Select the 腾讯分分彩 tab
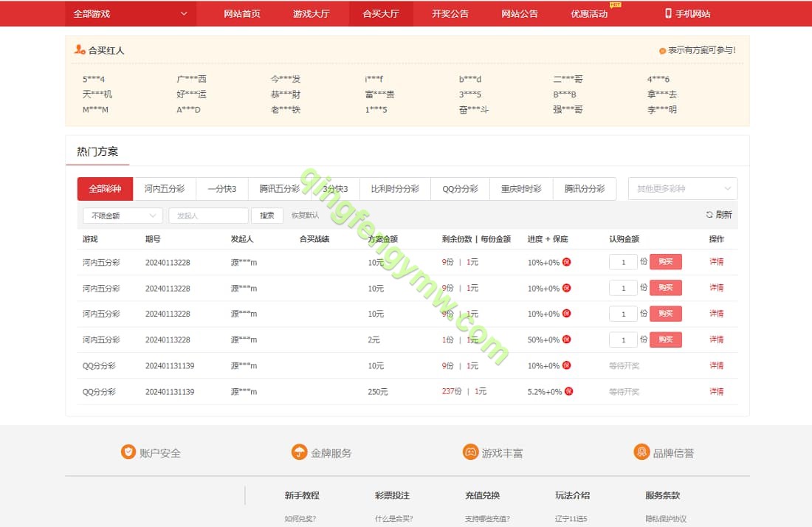The height and width of the screenshot is (527, 812). click(585, 188)
